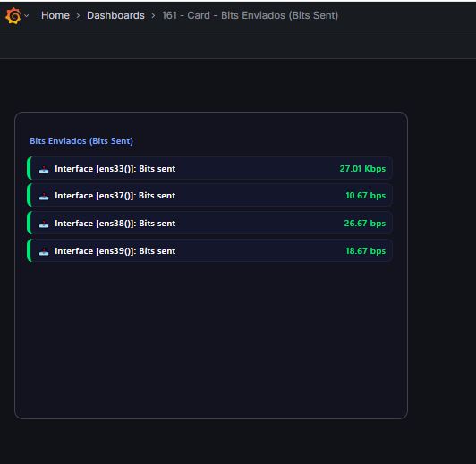Click the 18.67 bps value
The height and width of the screenshot is (464, 476).
(x=365, y=251)
